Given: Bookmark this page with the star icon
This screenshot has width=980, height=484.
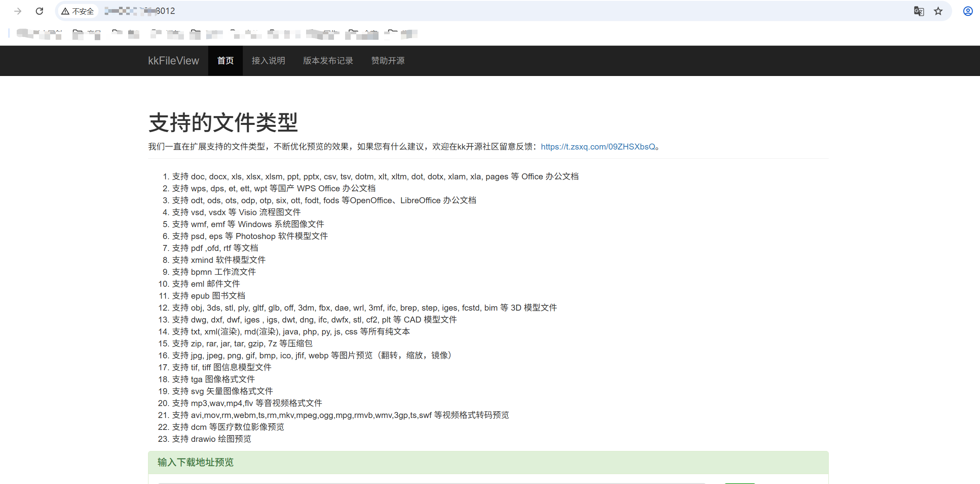Looking at the screenshot, I should pyautogui.click(x=938, y=11).
